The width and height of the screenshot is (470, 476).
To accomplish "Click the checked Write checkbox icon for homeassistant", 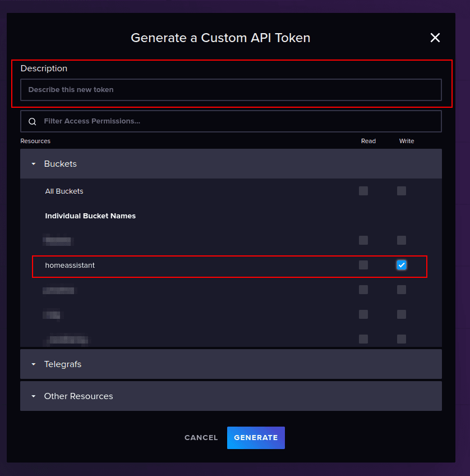I will pos(402,265).
